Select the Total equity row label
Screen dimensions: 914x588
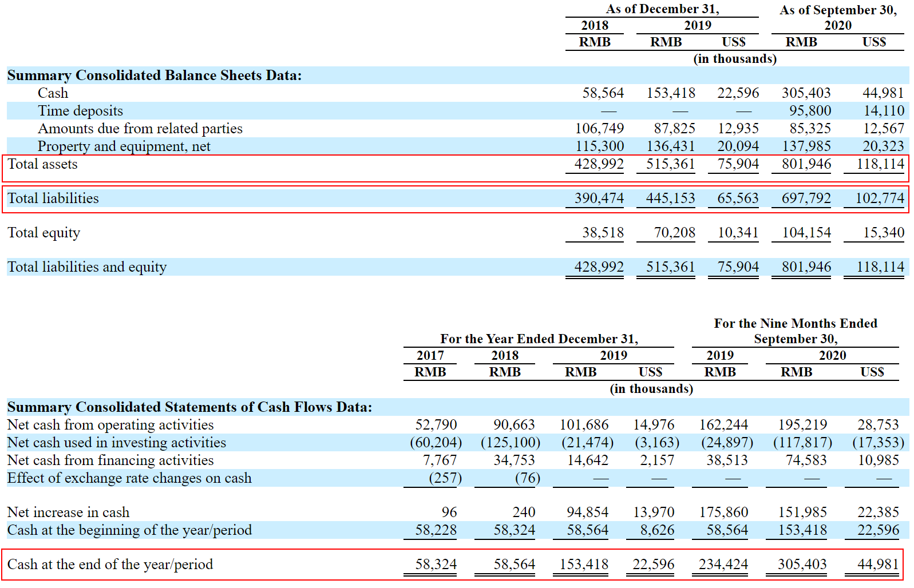pos(43,233)
